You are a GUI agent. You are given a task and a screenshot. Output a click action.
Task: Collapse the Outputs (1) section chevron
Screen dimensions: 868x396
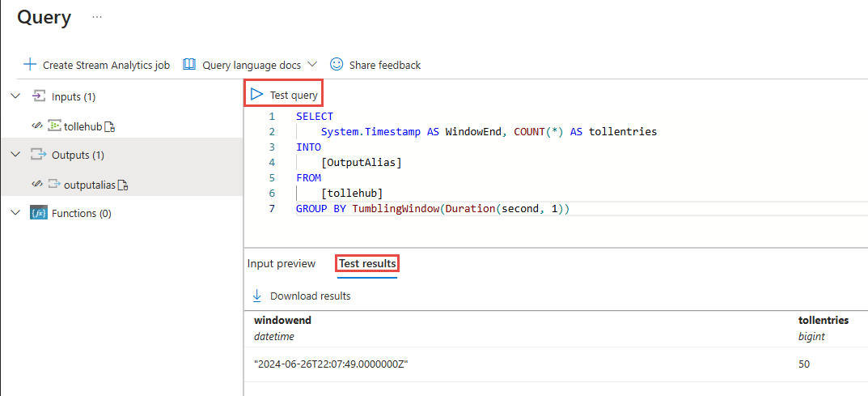coord(15,155)
